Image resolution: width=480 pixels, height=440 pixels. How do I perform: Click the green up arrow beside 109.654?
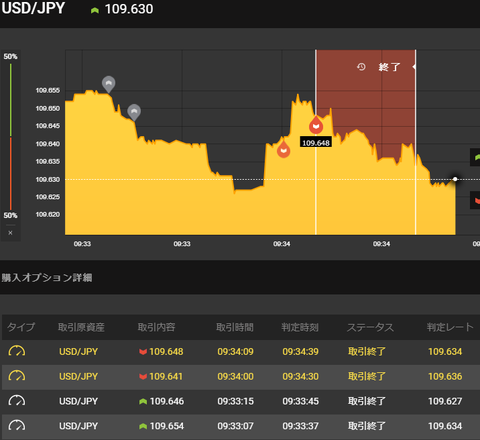(x=143, y=426)
